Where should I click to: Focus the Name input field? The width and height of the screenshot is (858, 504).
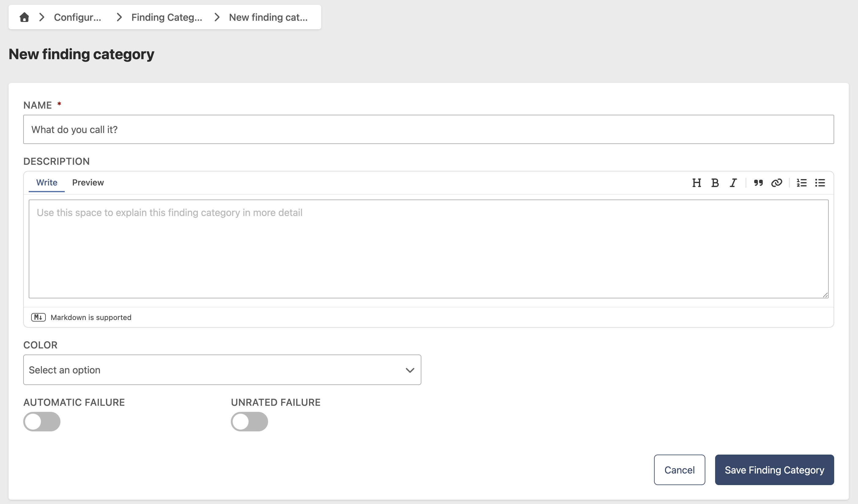tap(428, 130)
